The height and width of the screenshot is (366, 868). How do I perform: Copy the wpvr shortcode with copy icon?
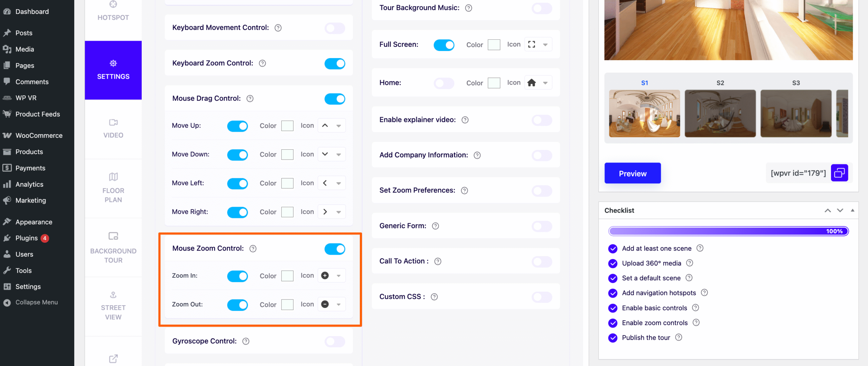839,173
